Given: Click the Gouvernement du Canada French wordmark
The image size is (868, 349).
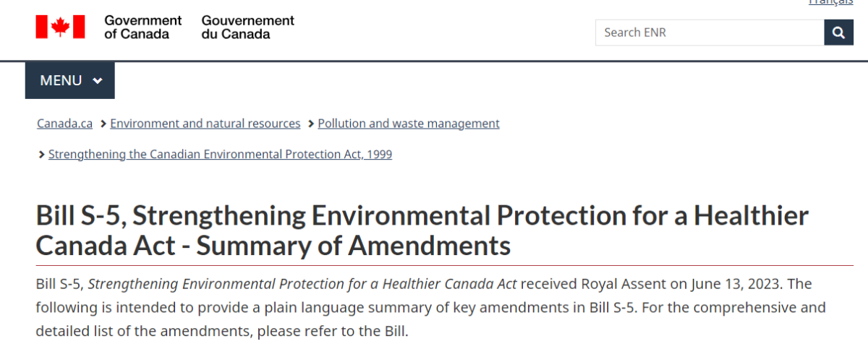Looking at the screenshot, I should [247, 27].
